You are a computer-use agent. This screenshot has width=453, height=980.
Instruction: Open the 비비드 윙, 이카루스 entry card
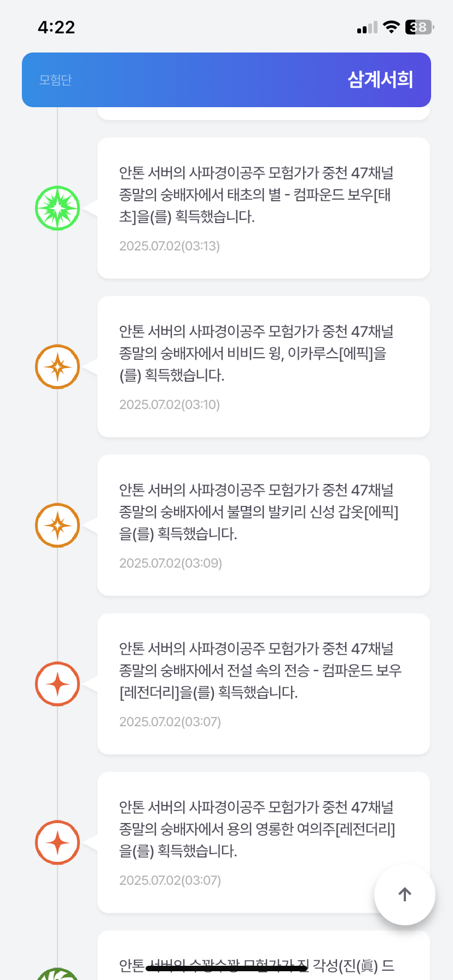[x=263, y=366]
